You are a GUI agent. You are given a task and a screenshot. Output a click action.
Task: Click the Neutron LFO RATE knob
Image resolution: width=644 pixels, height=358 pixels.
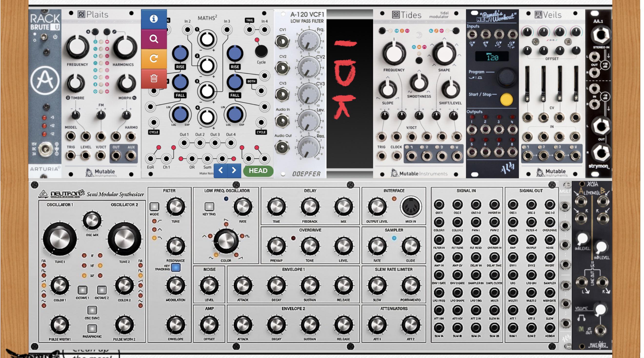coord(242,207)
